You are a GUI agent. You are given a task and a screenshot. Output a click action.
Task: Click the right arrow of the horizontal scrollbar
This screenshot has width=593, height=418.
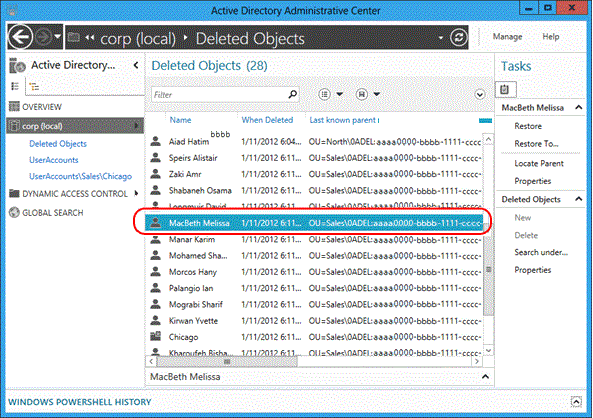(x=477, y=361)
